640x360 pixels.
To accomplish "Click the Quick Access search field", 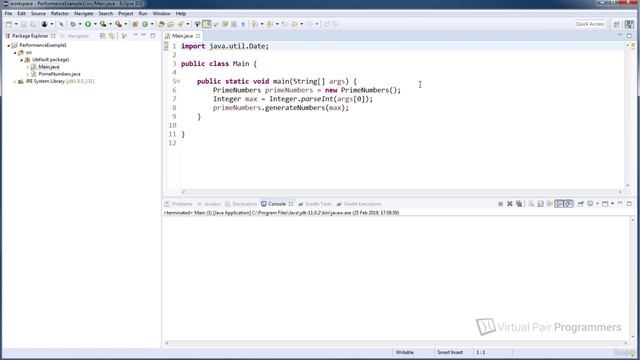I will pyautogui.click(x=590, y=24).
